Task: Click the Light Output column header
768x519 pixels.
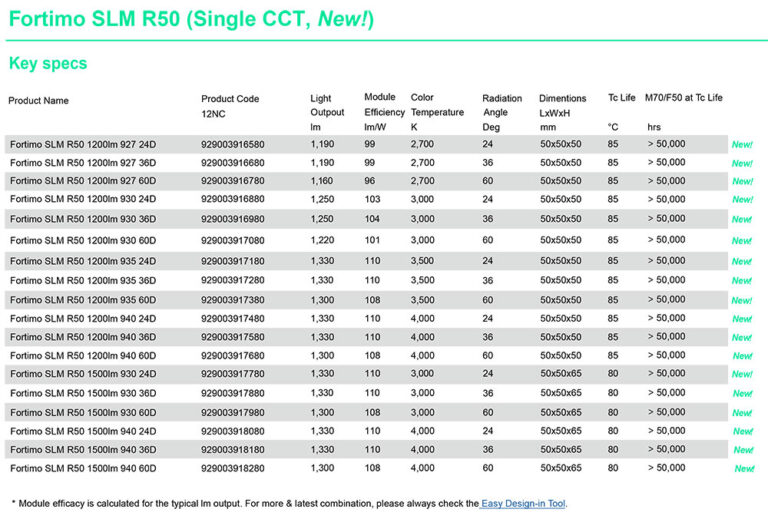Action: (327, 112)
